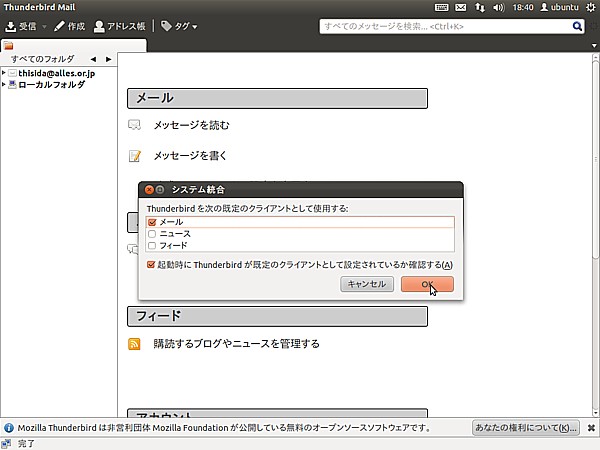Click the write message notepad icon
The width and height of the screenshot is (600, 450).
(135, 156)
